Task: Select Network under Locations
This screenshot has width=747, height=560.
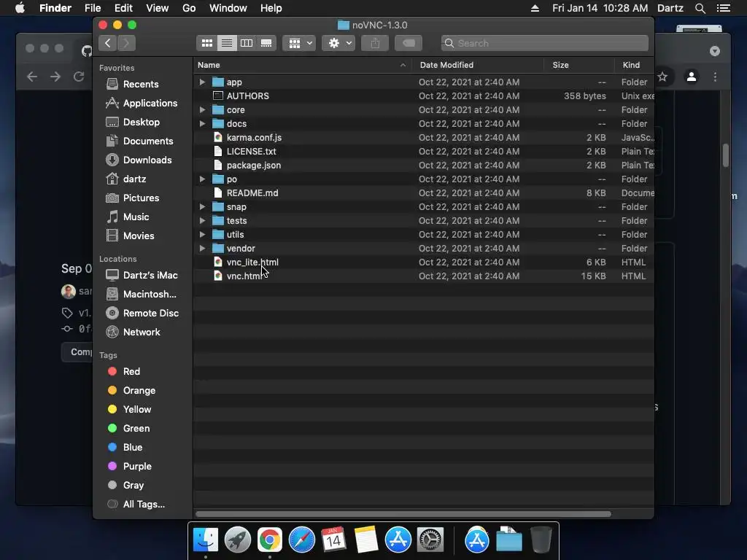Action: tap(142, 332)
